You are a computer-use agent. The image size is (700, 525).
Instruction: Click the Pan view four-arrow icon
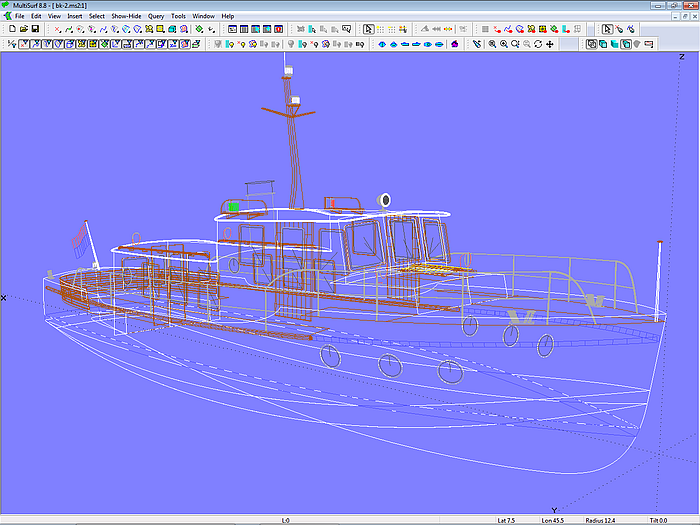550,44
